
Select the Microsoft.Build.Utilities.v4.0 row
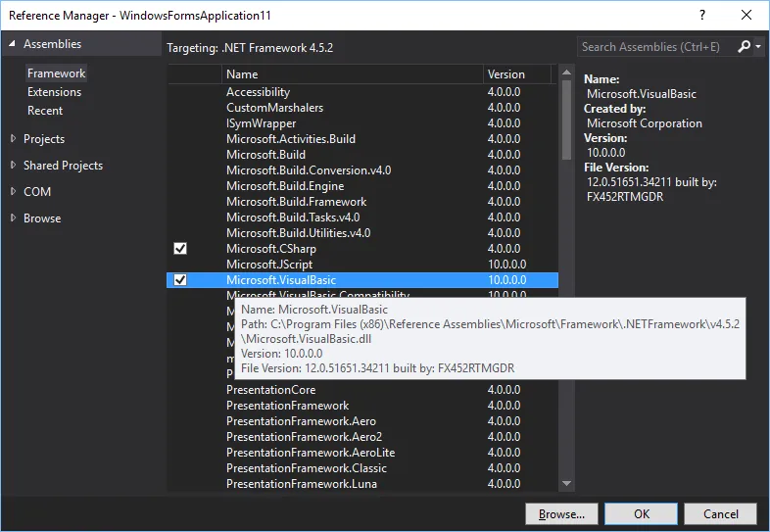[362, 233]
